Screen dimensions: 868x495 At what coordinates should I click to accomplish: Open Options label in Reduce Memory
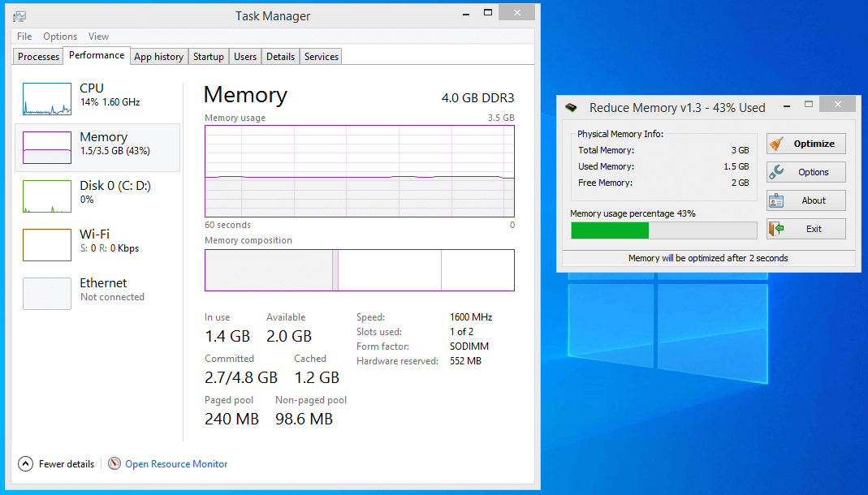(814, 172)
